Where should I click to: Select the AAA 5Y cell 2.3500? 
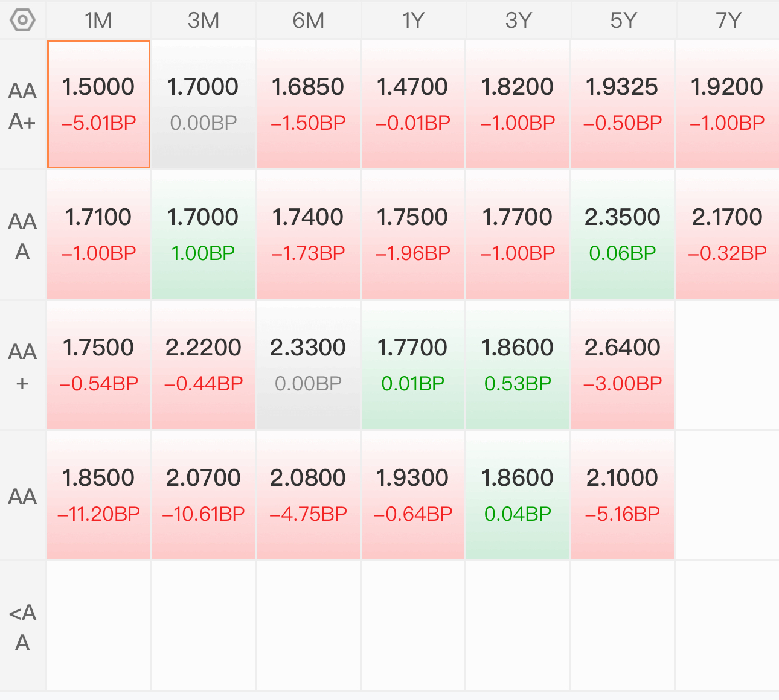coord(623,235)
